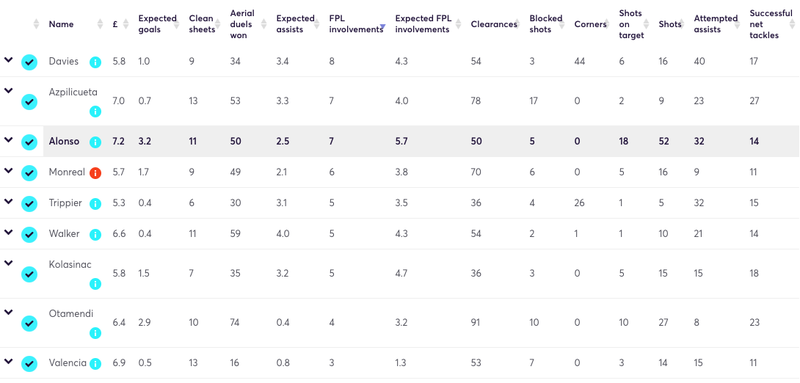
Task: Open the red info icon next to Monreal
Action: tap(95, 173)
